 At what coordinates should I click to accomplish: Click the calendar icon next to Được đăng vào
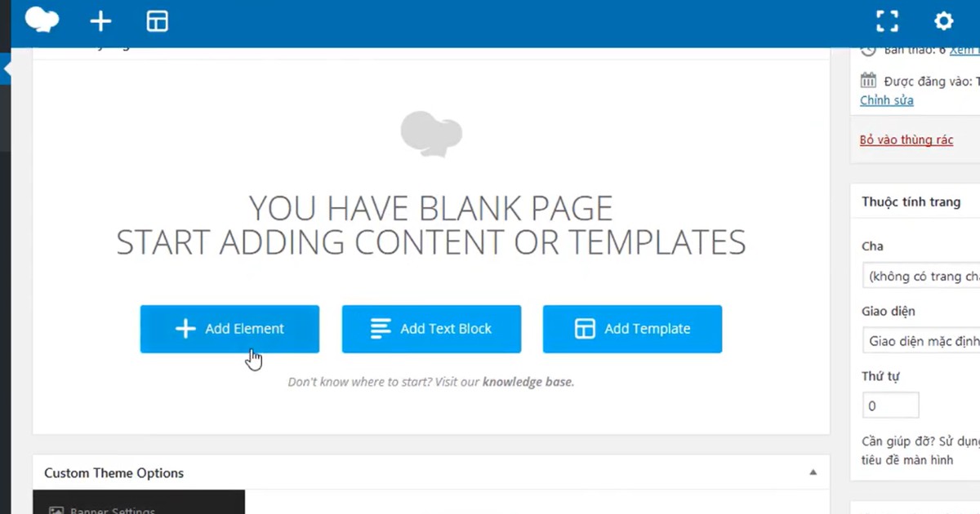[x=868, y=80]
